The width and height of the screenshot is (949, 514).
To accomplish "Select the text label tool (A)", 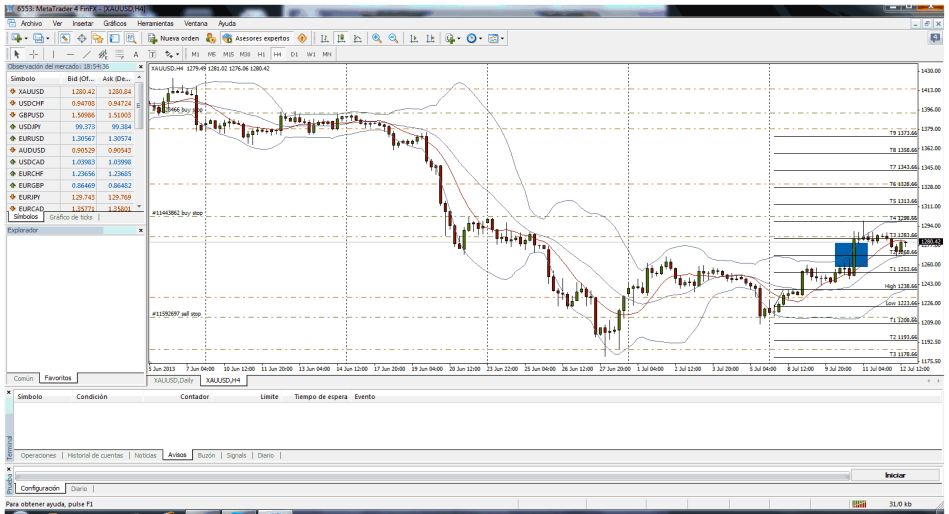I will (136, 54).
